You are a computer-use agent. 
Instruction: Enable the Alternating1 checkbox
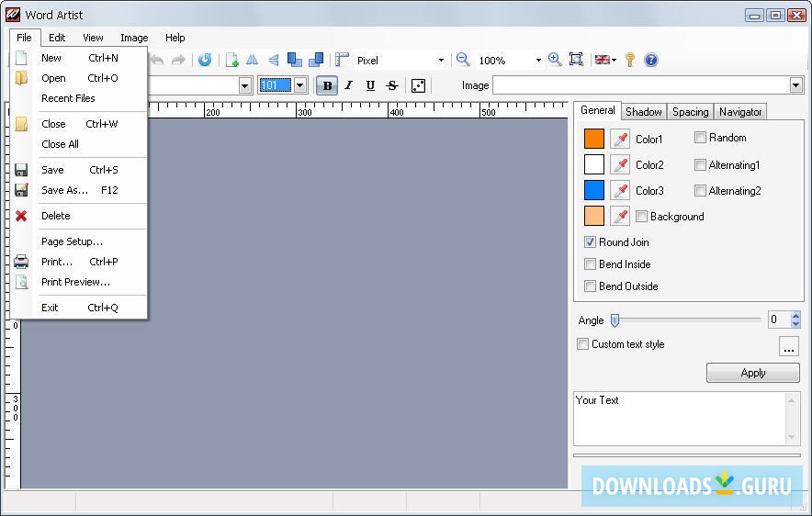point(700,165)
